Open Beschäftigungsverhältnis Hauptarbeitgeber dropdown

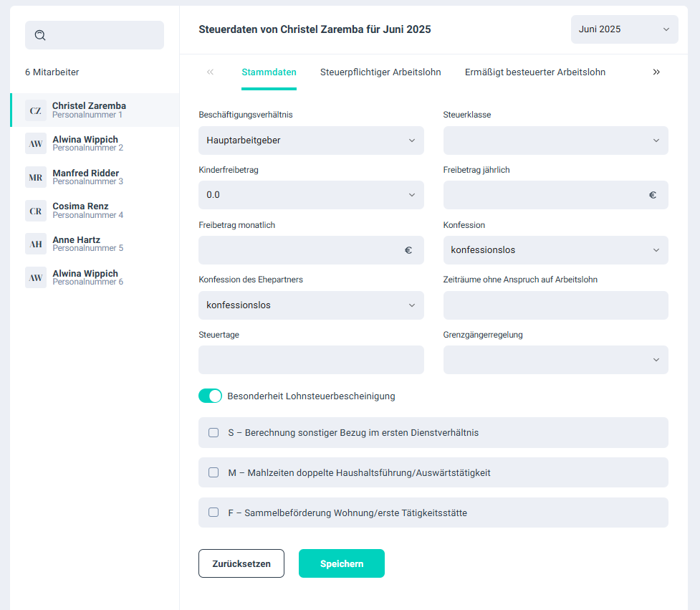click(x=311, y=140)
